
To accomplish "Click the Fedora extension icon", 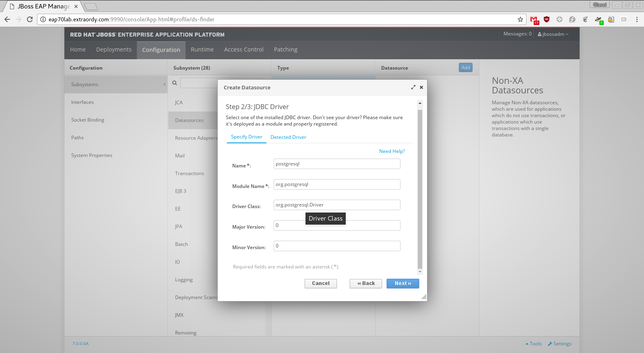I will pyautogui.click(x=572, y=19).
